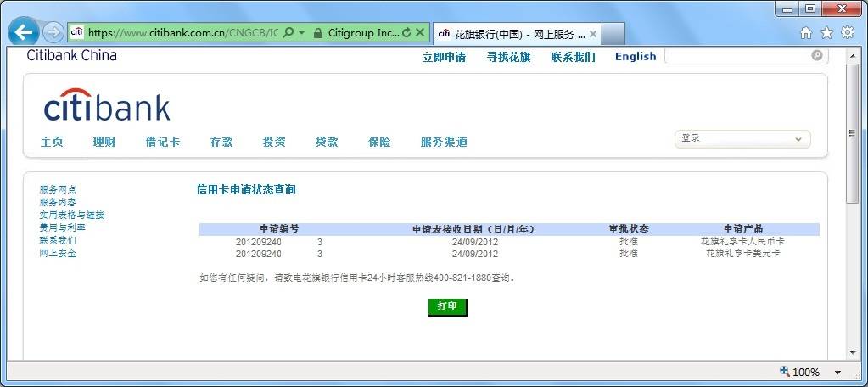Open the 借记卡 navigation menu
Screen dimensions: 868x387
click(163, 143)
